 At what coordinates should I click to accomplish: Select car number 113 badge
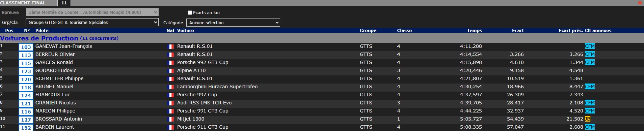[26, 55]
